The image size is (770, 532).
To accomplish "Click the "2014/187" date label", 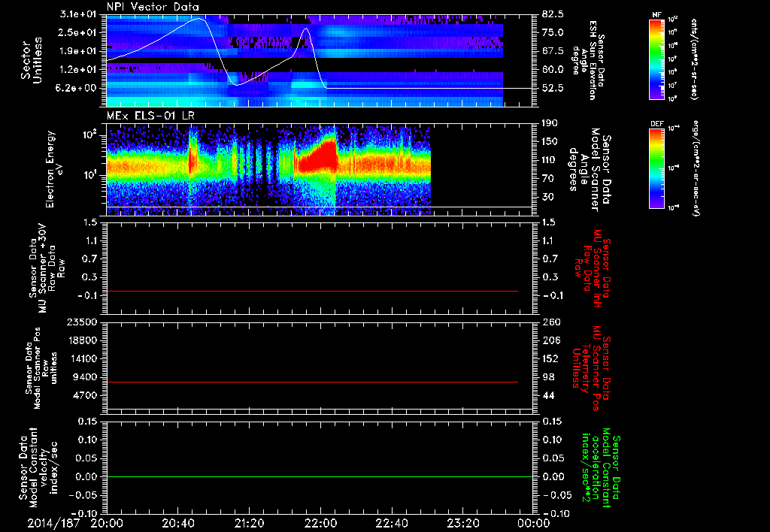I will 53,523.
